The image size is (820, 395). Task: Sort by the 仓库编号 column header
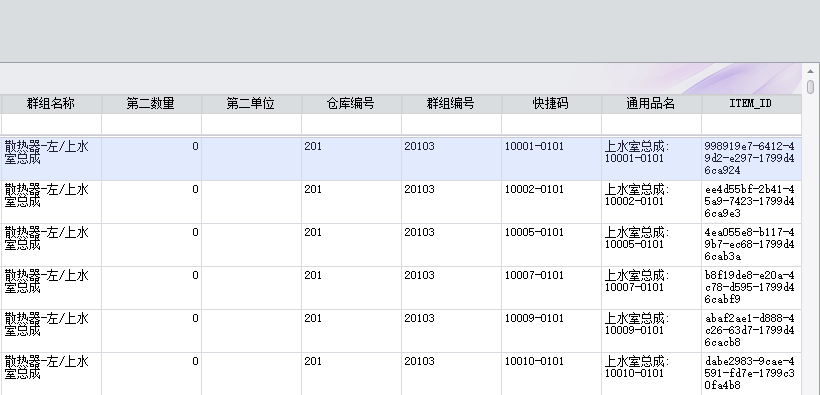tap(351, 104)
